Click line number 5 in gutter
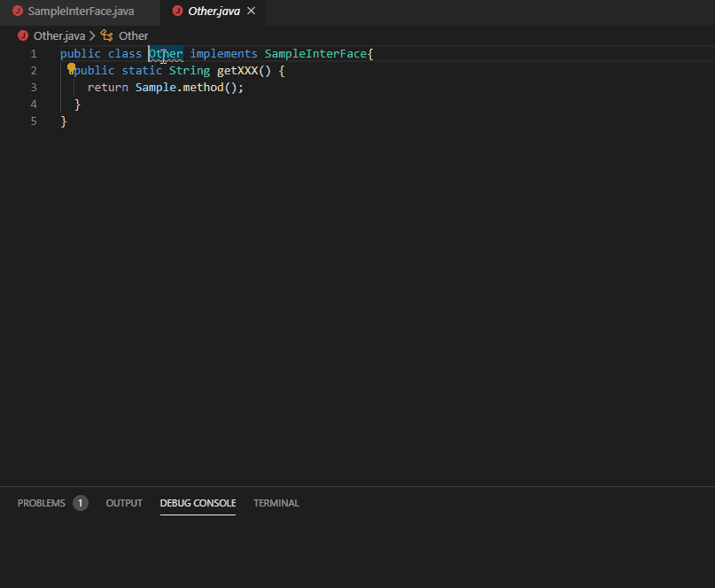The width and height of the screenshot is (715, 588). click(x=34, y=121)
